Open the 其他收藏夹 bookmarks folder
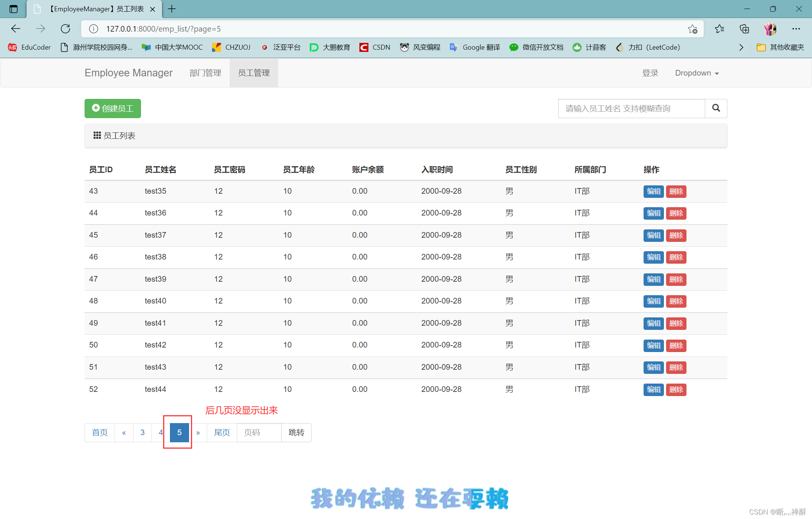The width and height of the screenshot is (812, 519). 780,47
